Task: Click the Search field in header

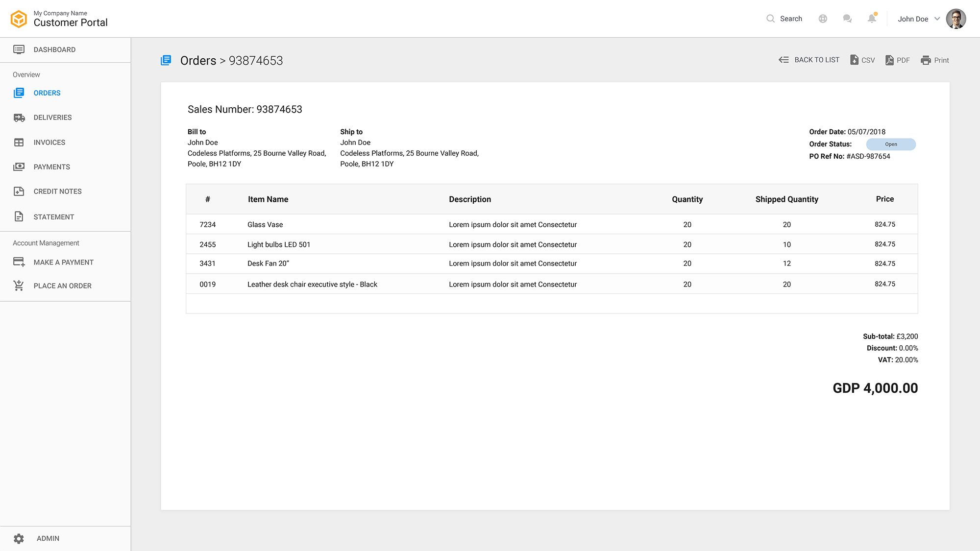Action: click(x=785, y=19)
